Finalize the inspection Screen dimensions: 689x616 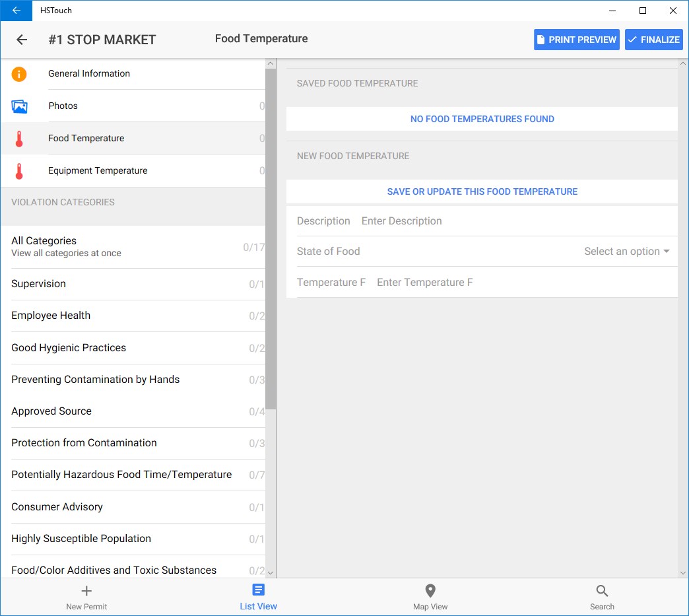tap(654, 40)
